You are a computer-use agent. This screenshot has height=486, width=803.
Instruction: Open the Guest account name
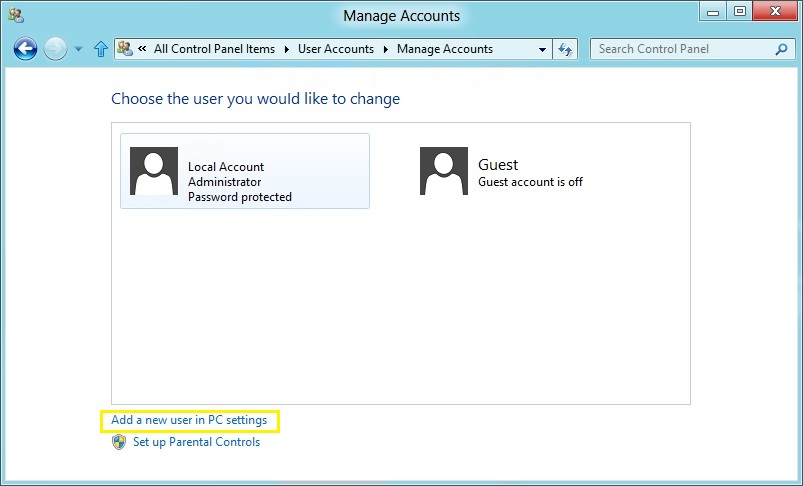coord(498,165)
